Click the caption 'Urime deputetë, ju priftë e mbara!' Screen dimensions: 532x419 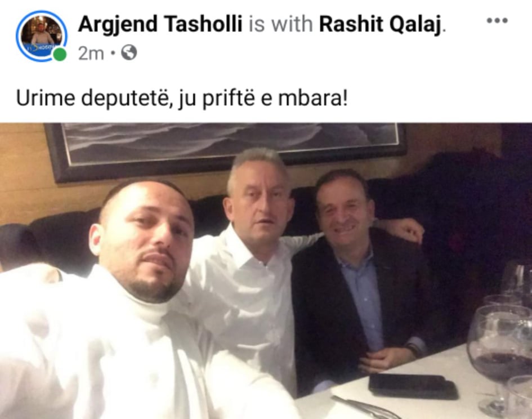point(182,99)
